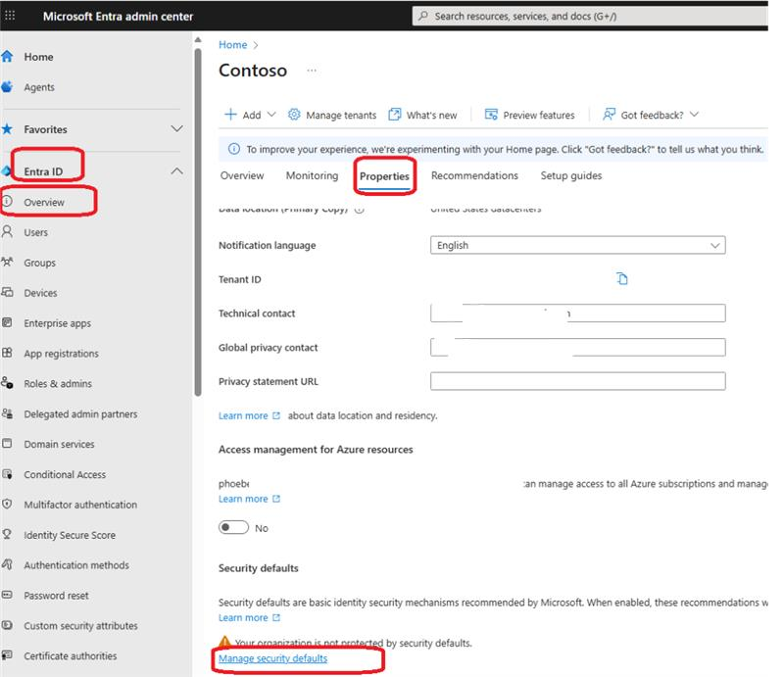
Task: Click the app launcher waffle icon
Action: (x=9, y=16)
